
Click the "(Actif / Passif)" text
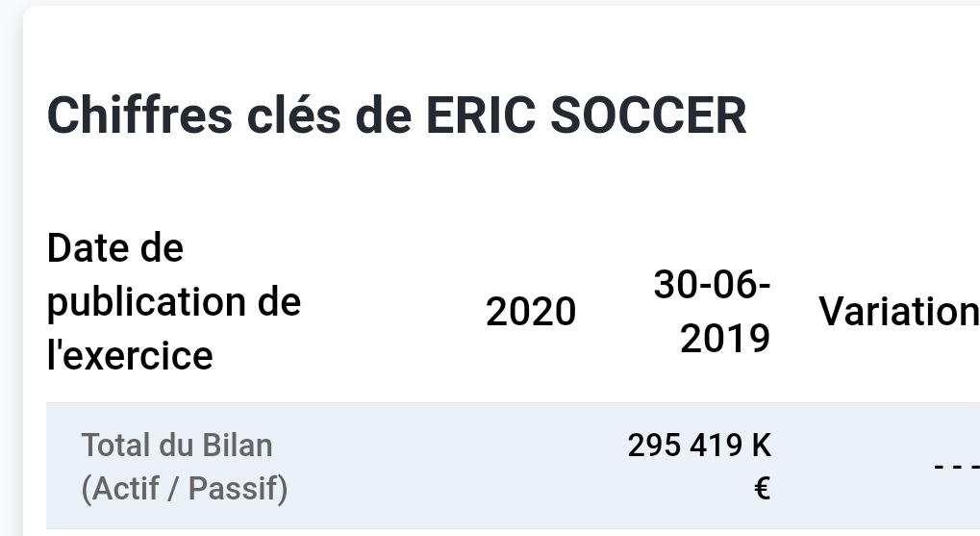[x=185, y=490]
